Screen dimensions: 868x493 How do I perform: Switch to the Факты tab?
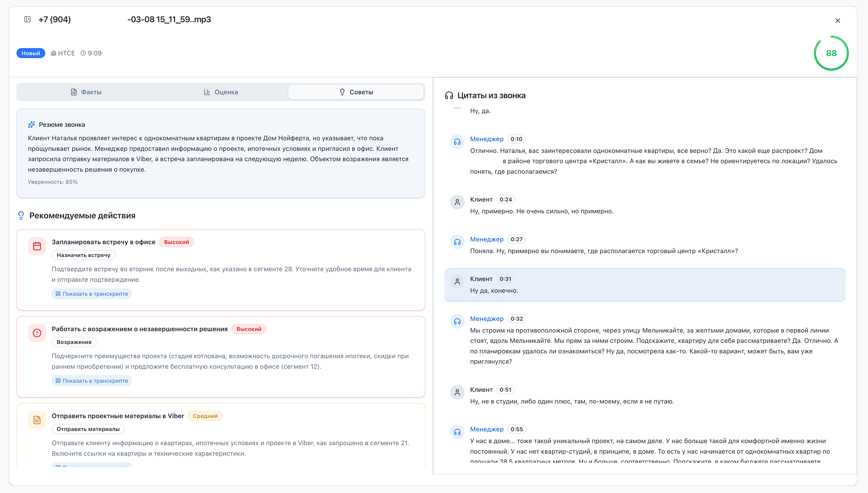click(x=86, y=92)
